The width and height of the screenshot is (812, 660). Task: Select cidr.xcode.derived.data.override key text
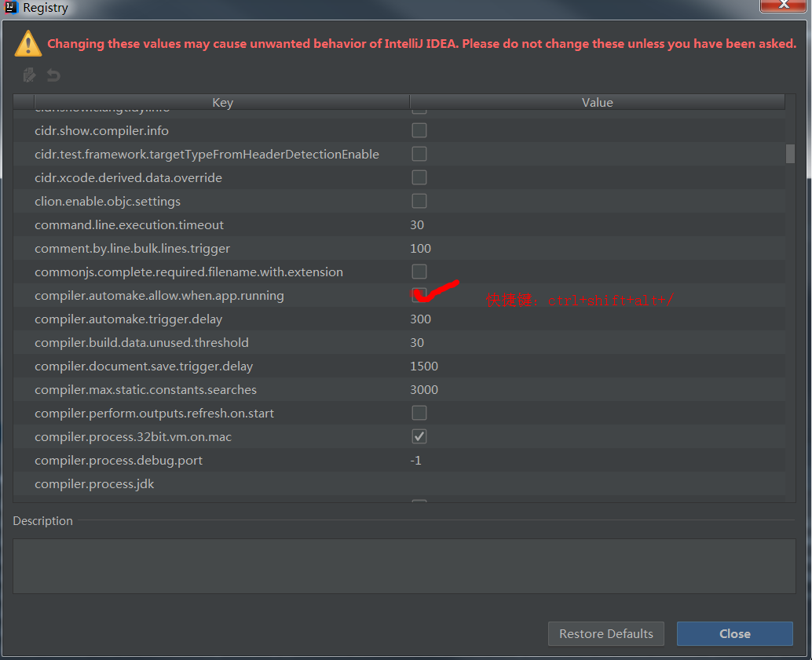tap(129, 177)
